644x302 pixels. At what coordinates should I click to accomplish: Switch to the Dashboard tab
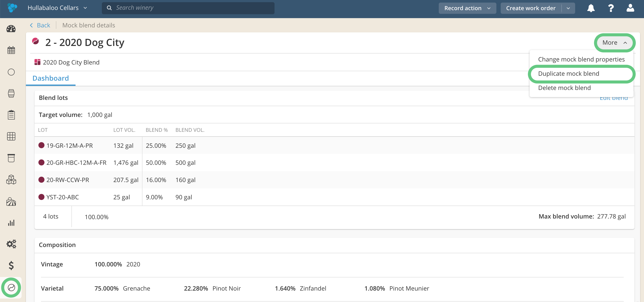click(x=51, y=78)
